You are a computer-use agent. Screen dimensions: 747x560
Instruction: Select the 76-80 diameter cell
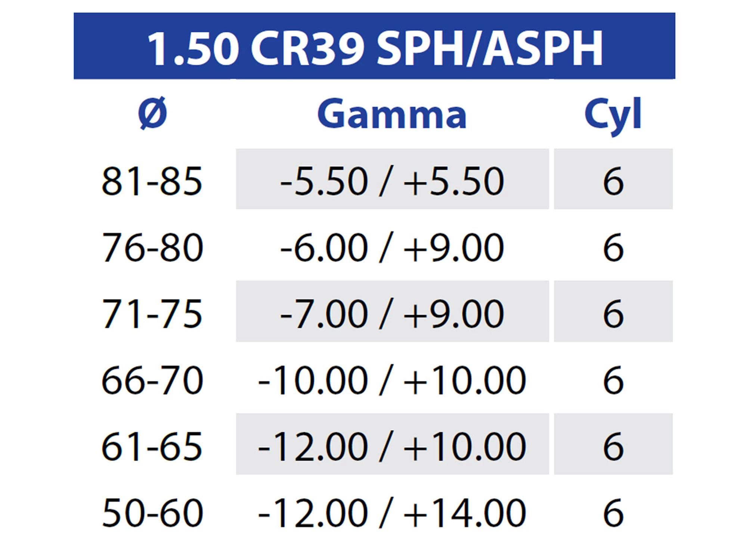[152, 247]
